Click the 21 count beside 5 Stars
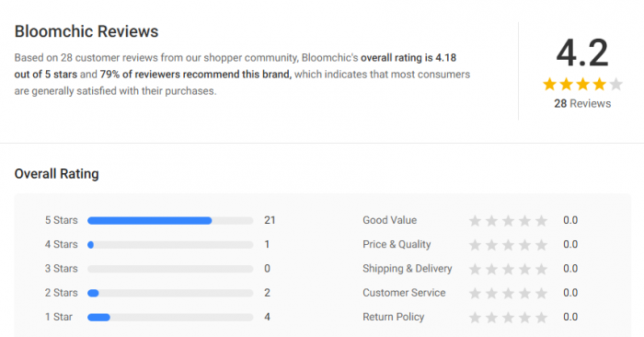644x337 pixels. click(270, 220)
